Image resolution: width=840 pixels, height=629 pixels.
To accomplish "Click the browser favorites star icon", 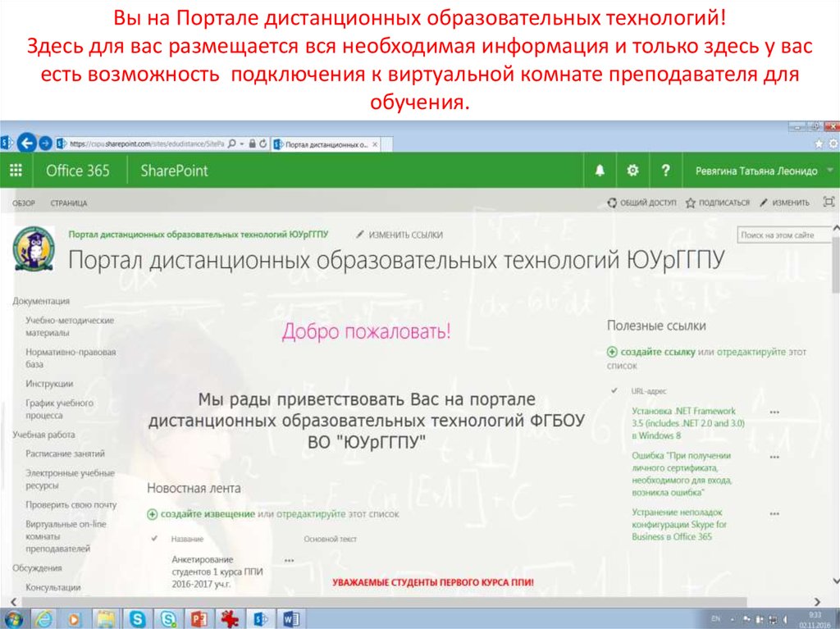I will pyautogui.click(x=819, y=144).
